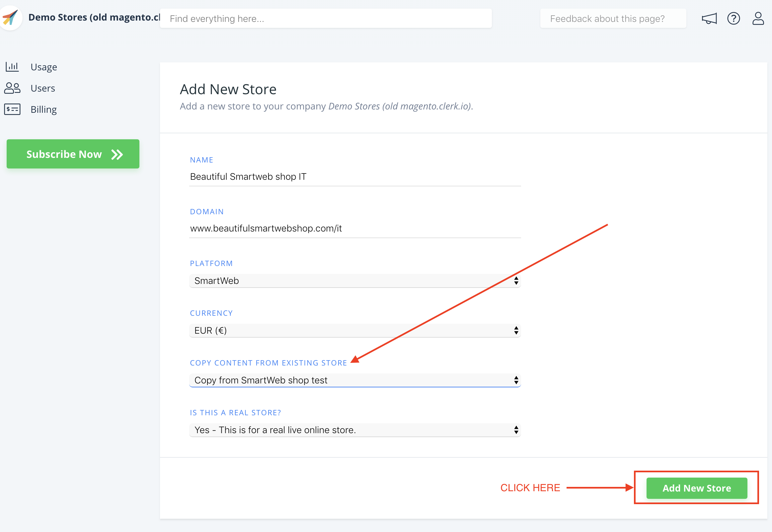The height and width of the screenshot is (532, 772).
Task: Click the Domain field with beautifulsmartwebshop URL
Action: (x=355, y=228)
